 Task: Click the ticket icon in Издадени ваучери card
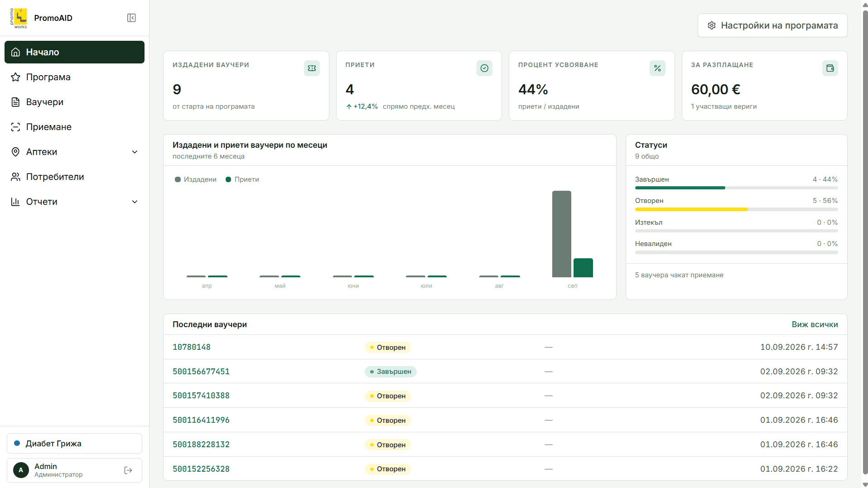pyautogui.click(x=312, y=68)
